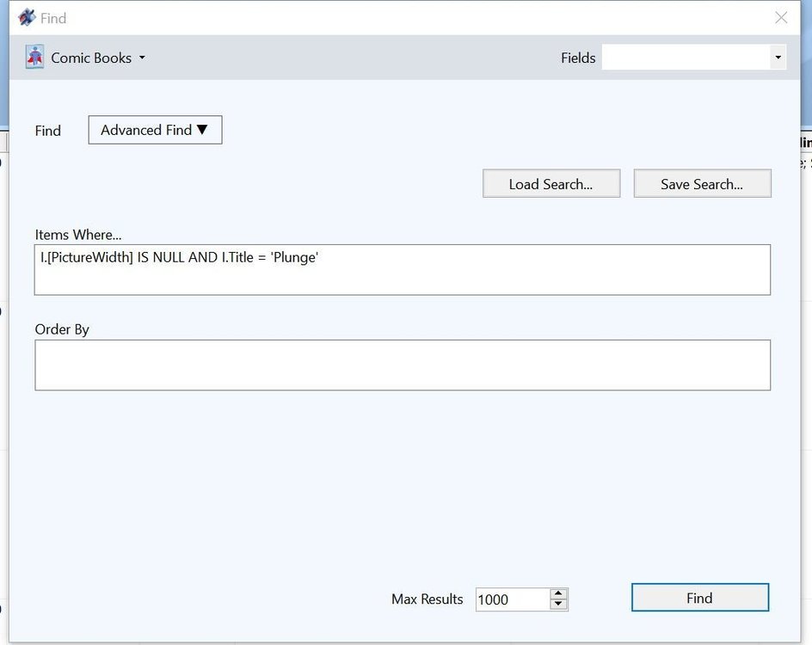Expand the Comic Books collection dropdown arrow
812x645 pixels.
point(142,58)
